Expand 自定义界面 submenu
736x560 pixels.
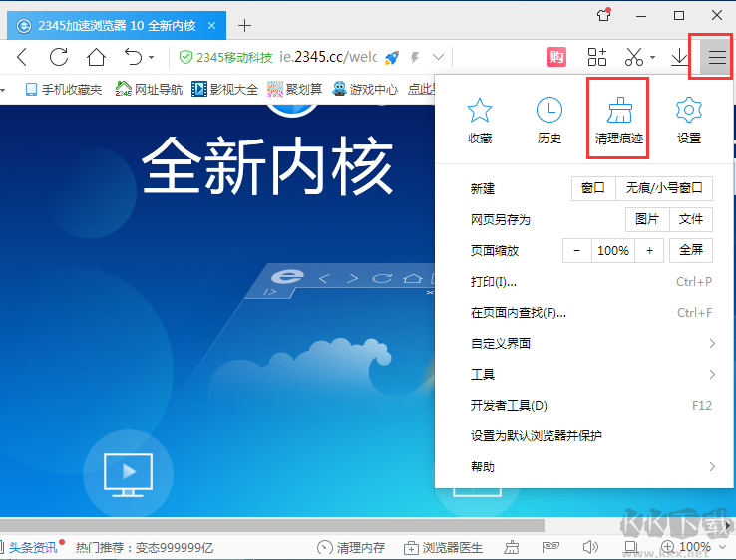pos(584,344)
